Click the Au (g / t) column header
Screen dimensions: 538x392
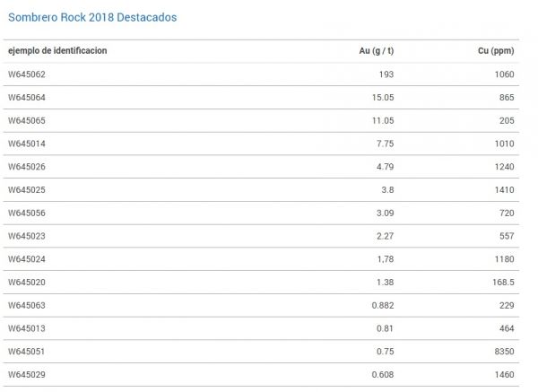(377, 51)
